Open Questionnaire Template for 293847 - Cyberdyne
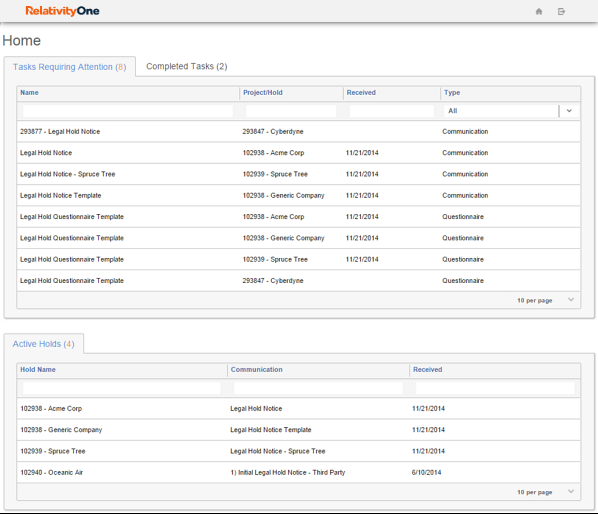The width and height of the screenshot is (598, 514). (72, 281)
